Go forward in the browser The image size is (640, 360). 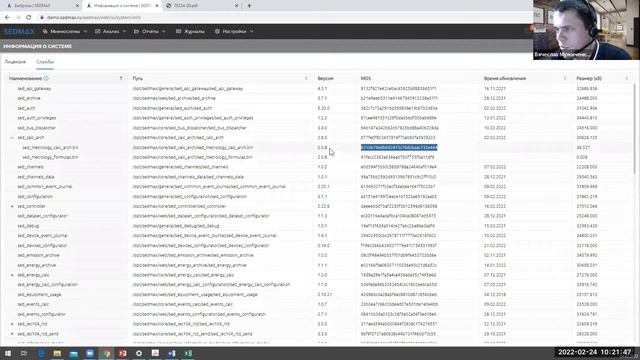pyautogui.click(x=18, y=18)
